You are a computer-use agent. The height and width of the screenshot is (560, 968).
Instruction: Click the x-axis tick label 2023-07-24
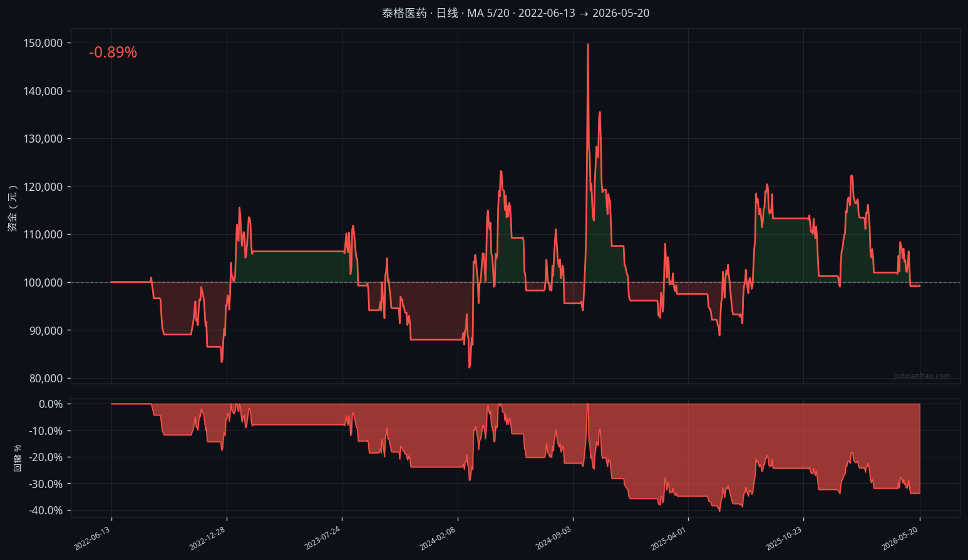[x=322, y=538]
